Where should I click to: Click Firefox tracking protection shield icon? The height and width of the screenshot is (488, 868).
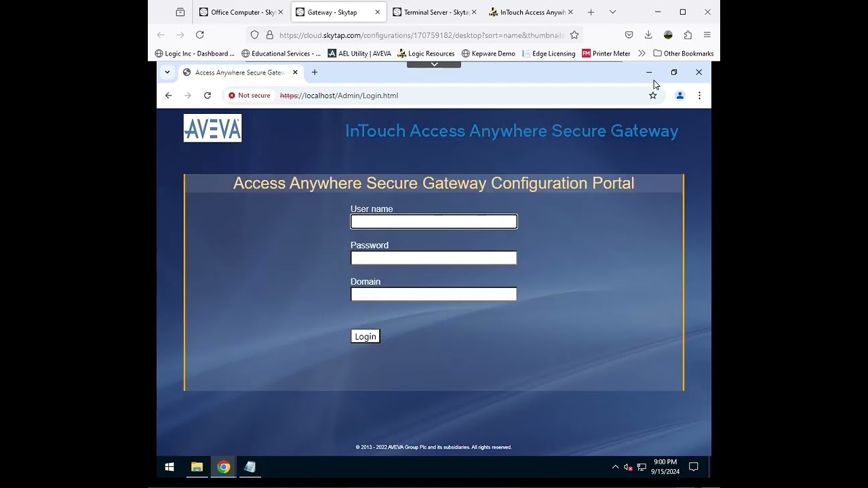[x=255, y=35]
